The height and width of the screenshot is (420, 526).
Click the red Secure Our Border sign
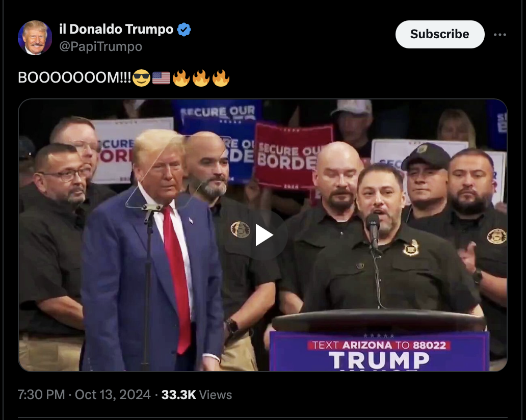[x=293, y=156]
